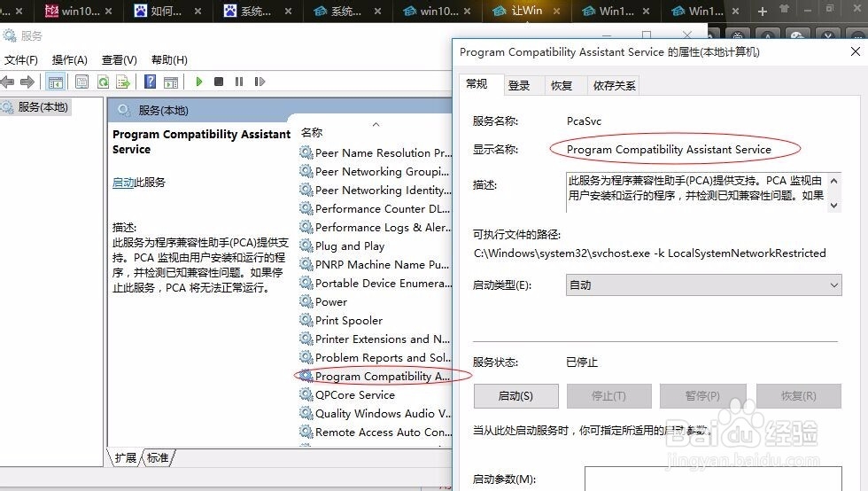Open a new browser tab with plus

point(763,12)
